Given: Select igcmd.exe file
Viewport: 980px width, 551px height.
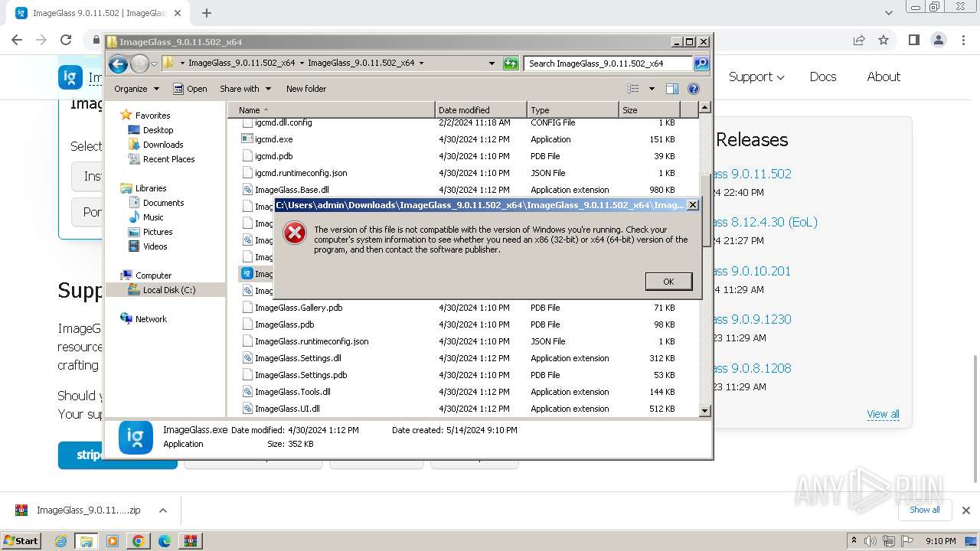Looking at the screenshot, I should (x=273, y=139).
